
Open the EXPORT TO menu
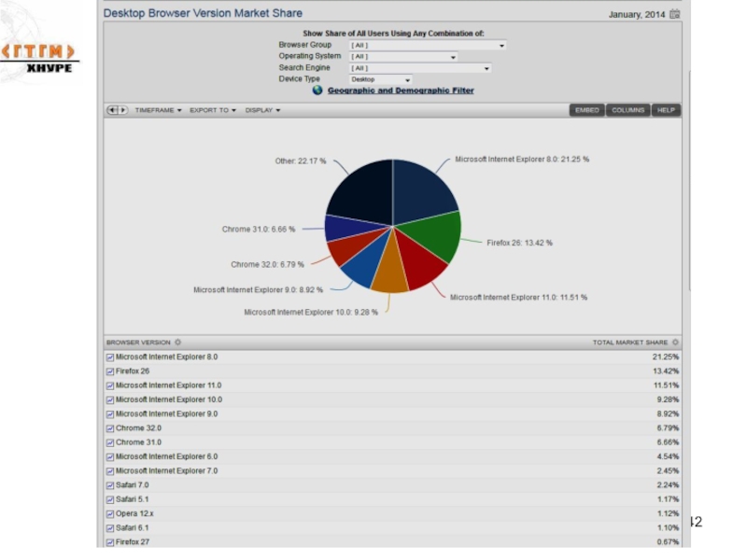(213, 110)
